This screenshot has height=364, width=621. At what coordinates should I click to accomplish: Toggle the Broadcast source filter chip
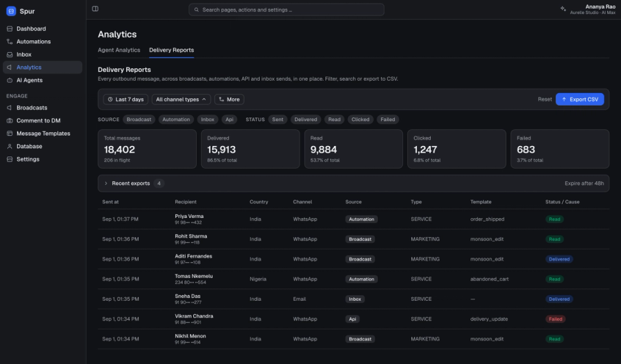tap(139, 119)
